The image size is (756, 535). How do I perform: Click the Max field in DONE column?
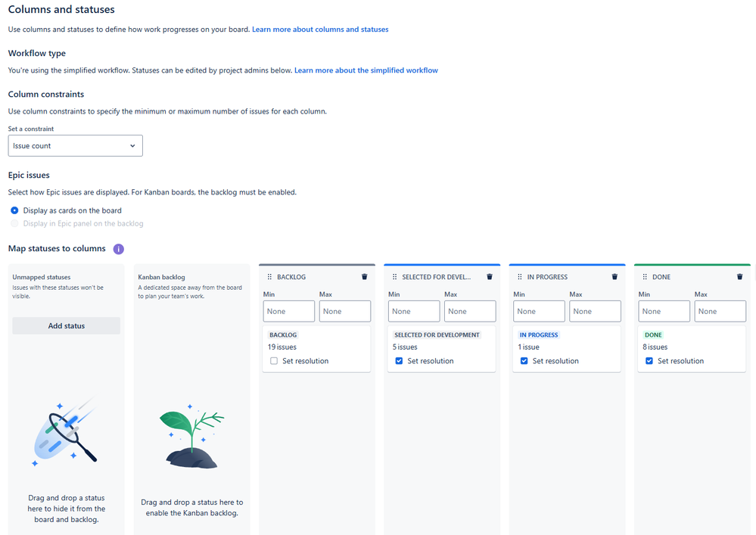point(720,311)
